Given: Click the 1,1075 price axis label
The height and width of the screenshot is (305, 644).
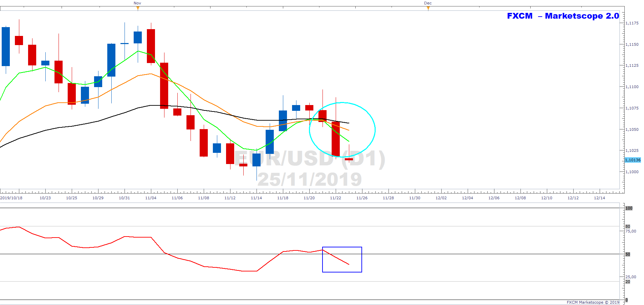Looking at the screenshot, I should pyautogui.click(x=632, y=108).
